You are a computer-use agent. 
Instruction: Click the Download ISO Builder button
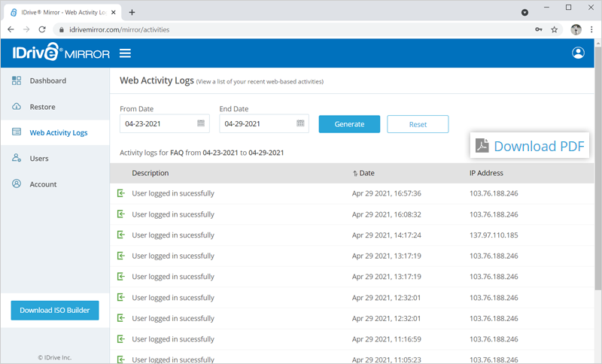point(54,310)
